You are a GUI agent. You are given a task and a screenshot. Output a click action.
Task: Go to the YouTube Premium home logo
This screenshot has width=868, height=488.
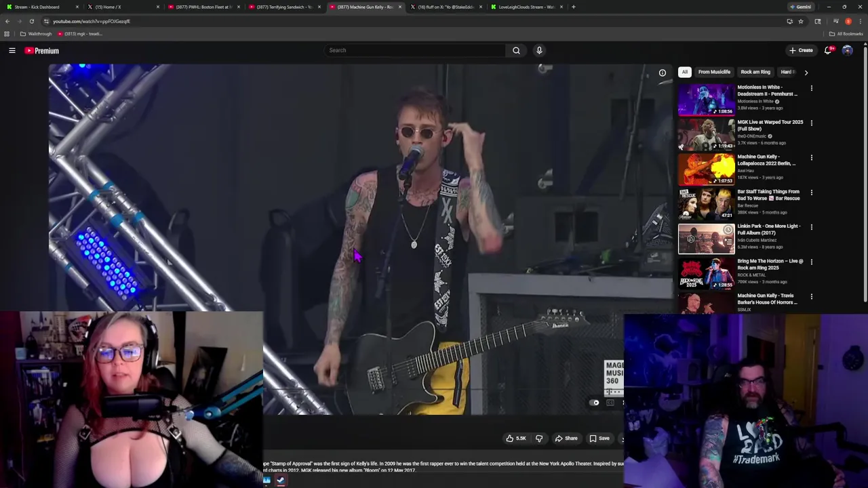(42, 51)
